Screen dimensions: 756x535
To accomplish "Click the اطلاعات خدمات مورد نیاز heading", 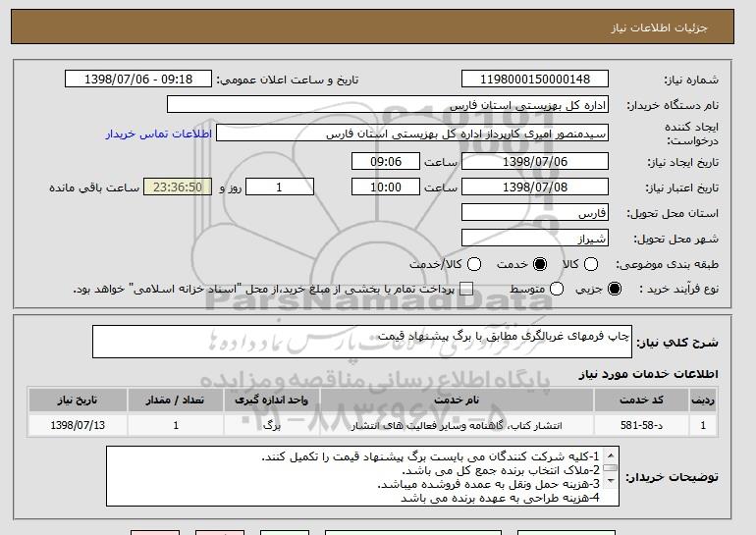I will coord(648,374).
